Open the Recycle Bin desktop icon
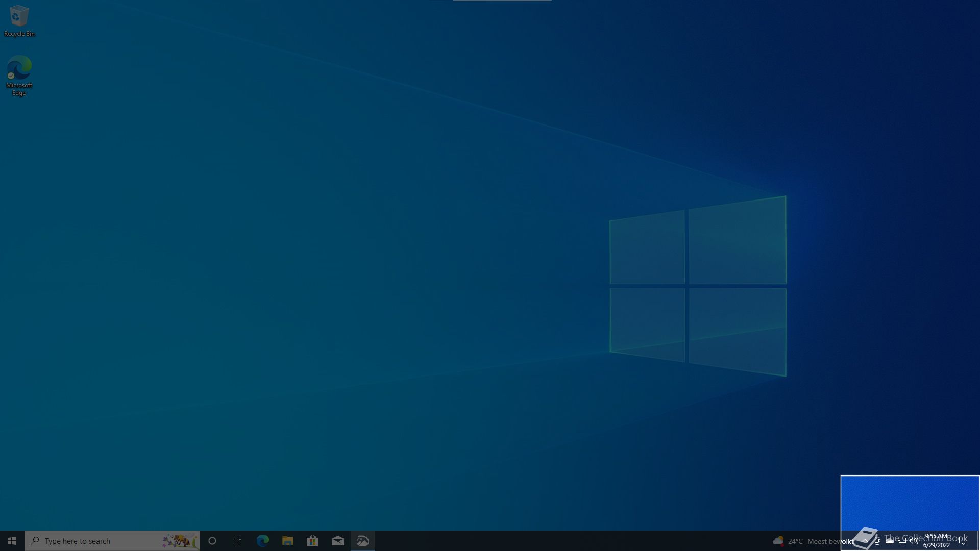 [19, 21]
